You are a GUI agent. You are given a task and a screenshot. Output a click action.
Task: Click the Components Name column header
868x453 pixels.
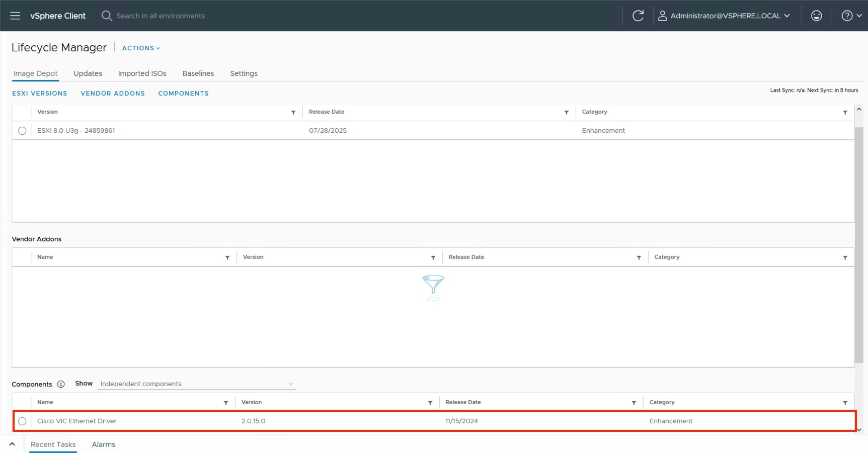point(45,403)
